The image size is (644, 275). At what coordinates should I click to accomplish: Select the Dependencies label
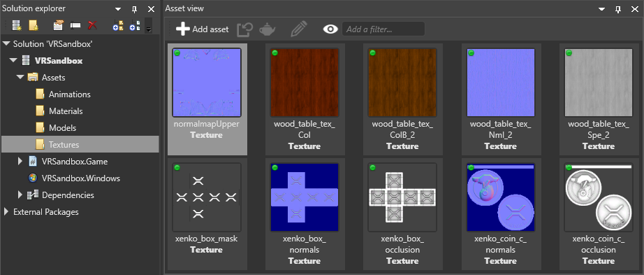pyautogui.click(x=68, y=195)
